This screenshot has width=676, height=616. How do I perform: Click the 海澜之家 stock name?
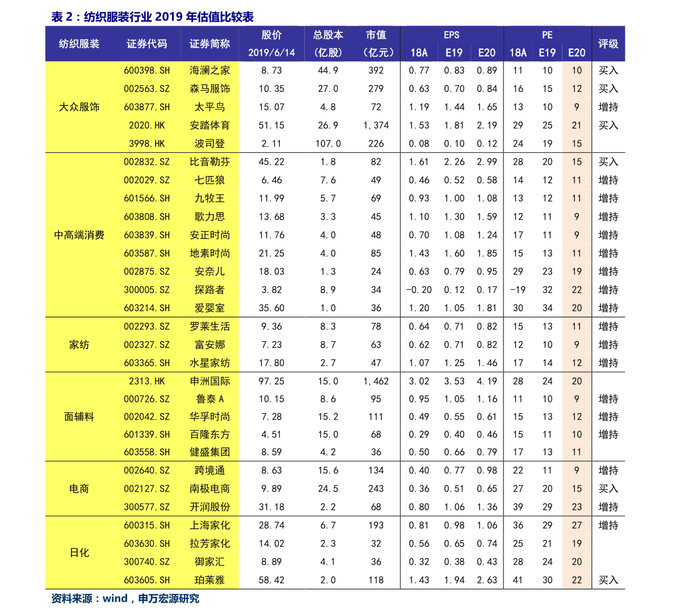click(209, 70)
